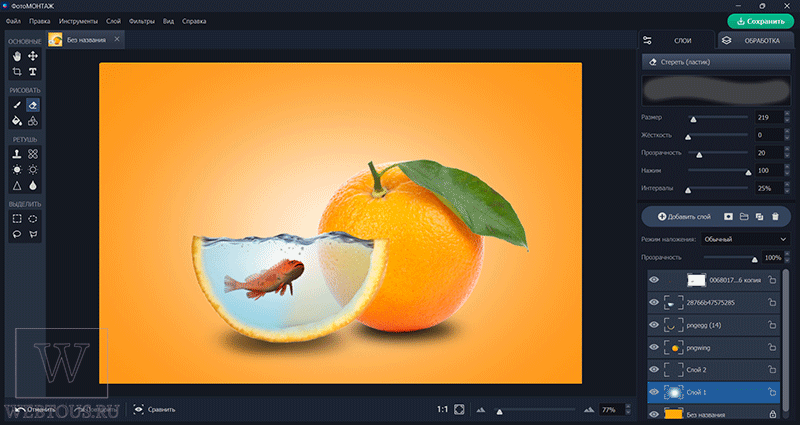
Task: Increase Размер with stepper up arrow
Action: (x=787, y=114)
